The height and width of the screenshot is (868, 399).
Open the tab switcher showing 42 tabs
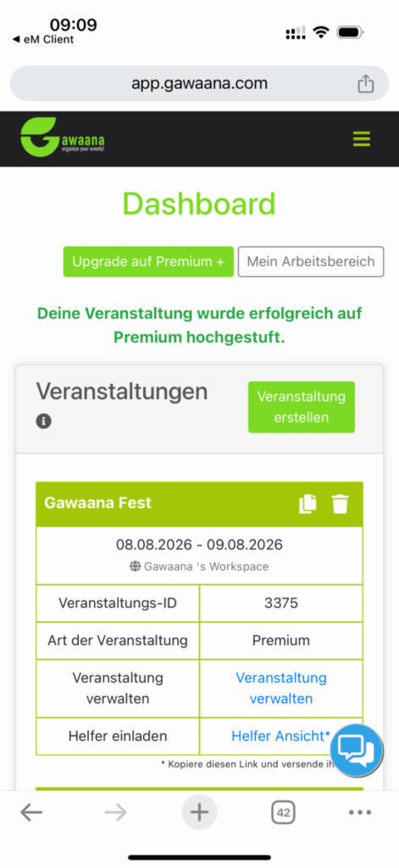coord(283,813)
